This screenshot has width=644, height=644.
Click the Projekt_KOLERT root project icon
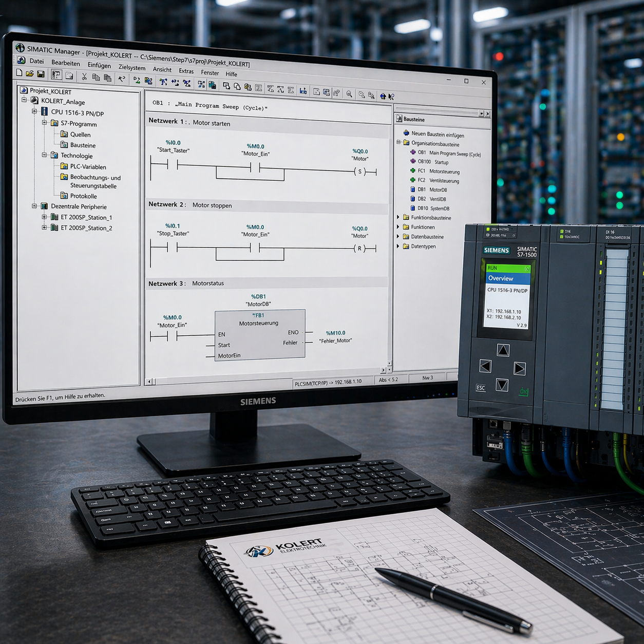[24, 90]
